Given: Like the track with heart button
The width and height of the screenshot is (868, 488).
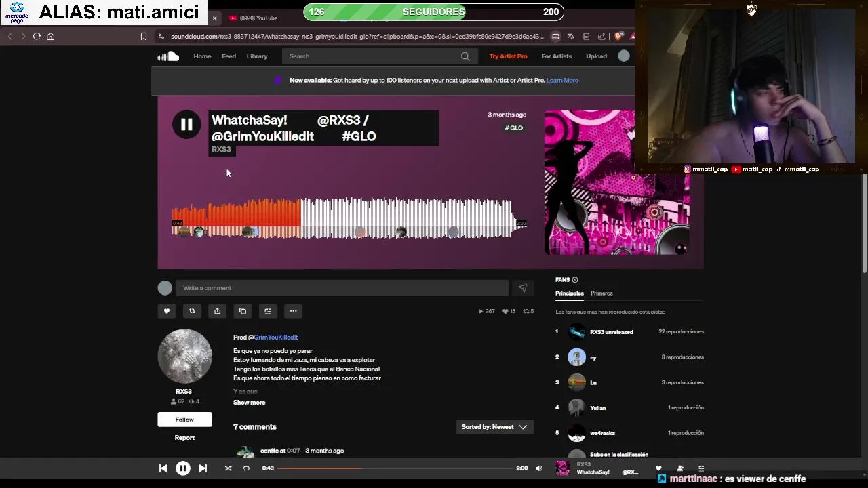Looking at the screenshot, I should point(167,311).
